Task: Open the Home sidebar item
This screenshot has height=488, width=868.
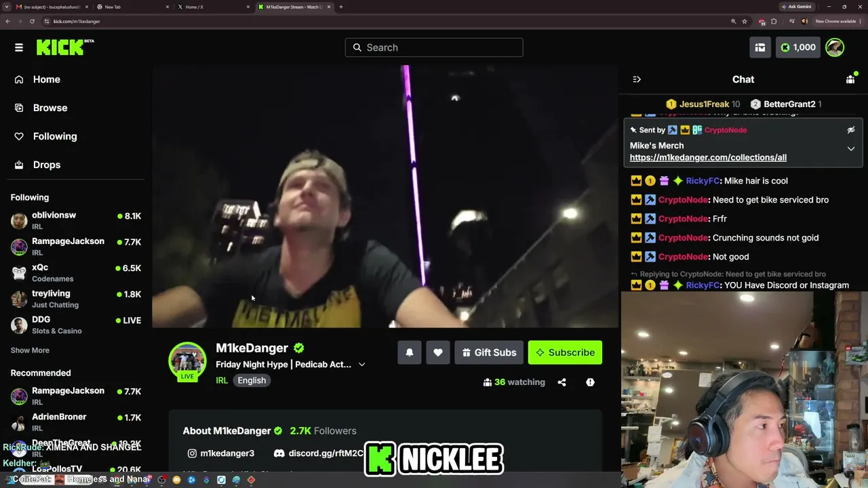Action: (x=47, y=79)
